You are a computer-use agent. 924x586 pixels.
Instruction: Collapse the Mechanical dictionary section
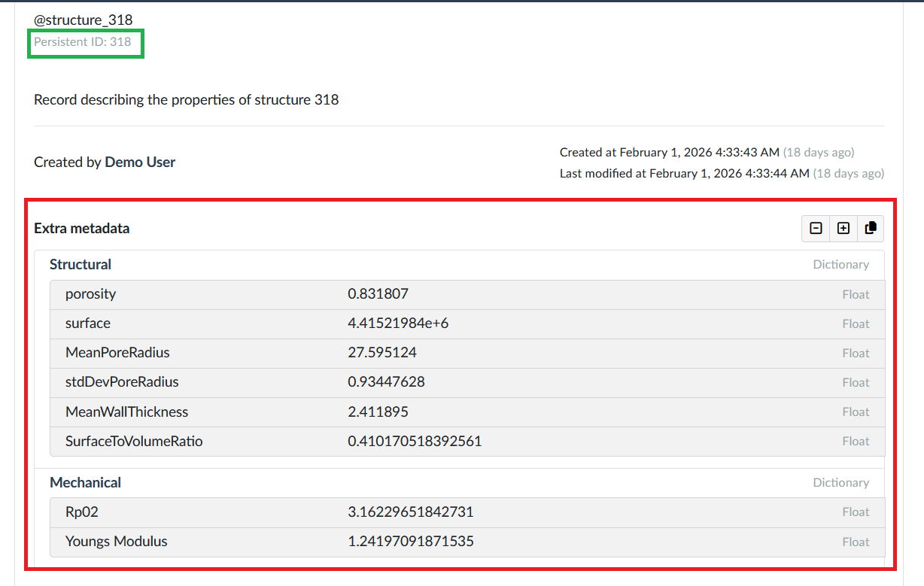pos(85,482)
